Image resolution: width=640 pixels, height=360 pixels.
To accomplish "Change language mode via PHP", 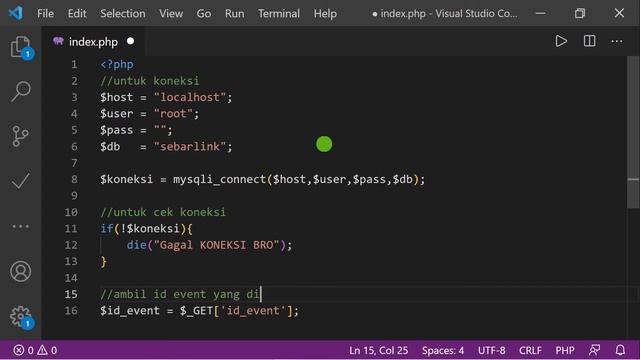I will click(x=565, y=350).
